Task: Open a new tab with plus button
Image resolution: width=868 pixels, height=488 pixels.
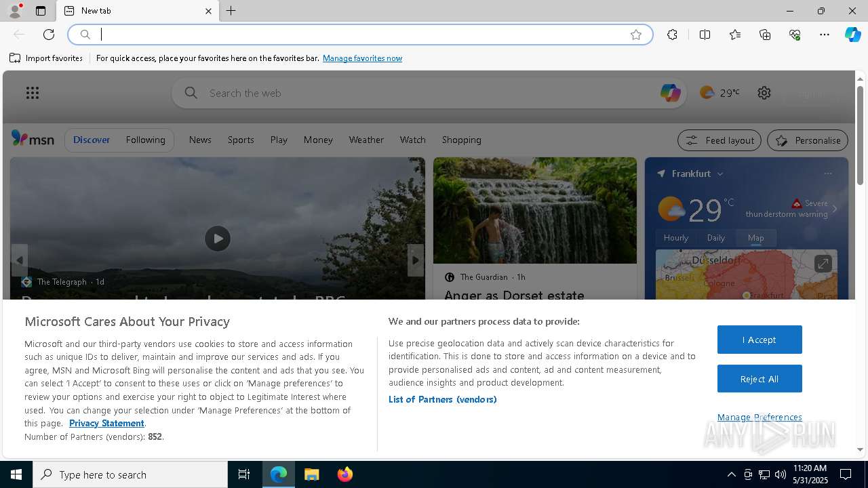Action: pos(231,11)
